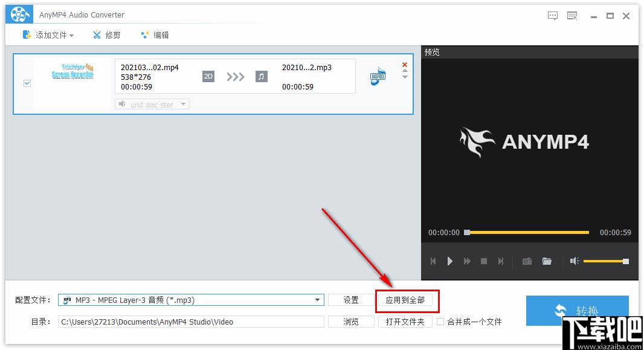The width and height of the screenshot is (644, 350).
Task: Click the AnyMP4 film reel logo icon
Action: (x=19, y=15)
